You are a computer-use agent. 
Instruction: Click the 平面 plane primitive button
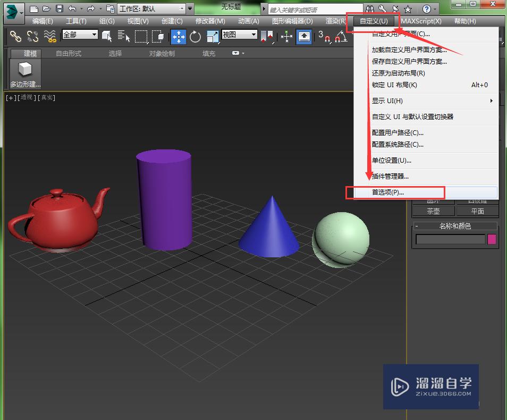point(477,211)
